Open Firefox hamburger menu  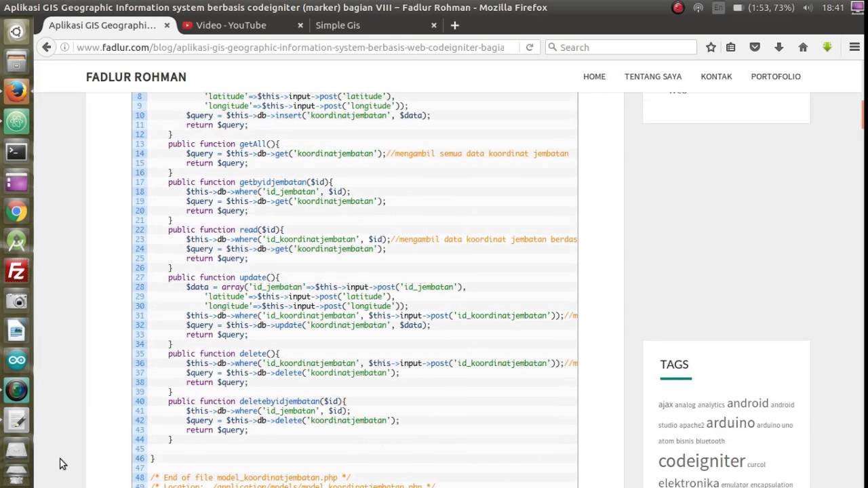(854, 47)
